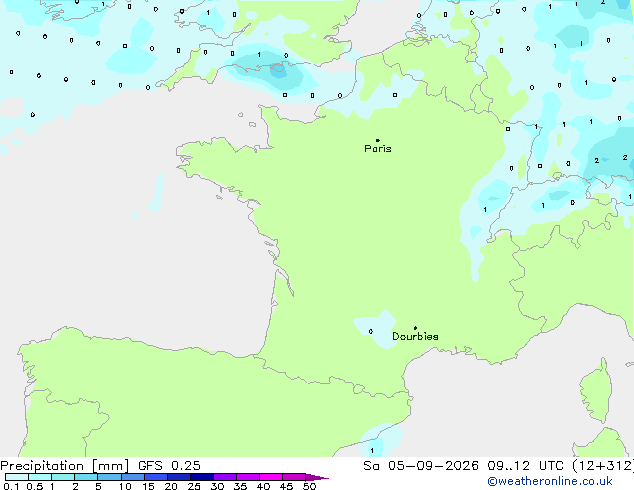Click the above-50 mm legend arrow tip
Image resolution: width=634 pixels, height=490 pixels.
click(x=317, y=477)
